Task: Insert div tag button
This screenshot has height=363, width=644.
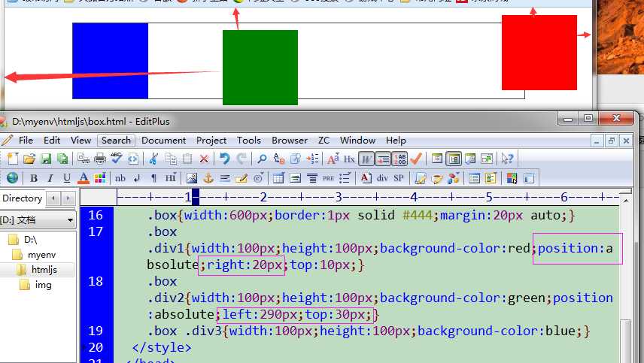Action: [382, 178]
